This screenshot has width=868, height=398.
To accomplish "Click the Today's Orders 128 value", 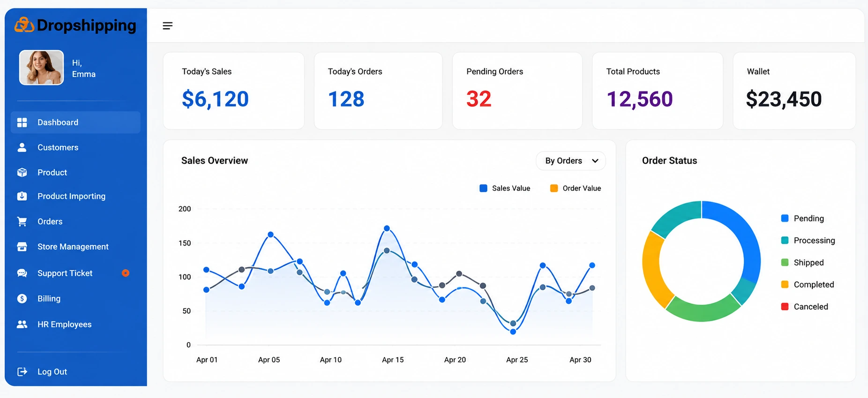I will [346, 99].
